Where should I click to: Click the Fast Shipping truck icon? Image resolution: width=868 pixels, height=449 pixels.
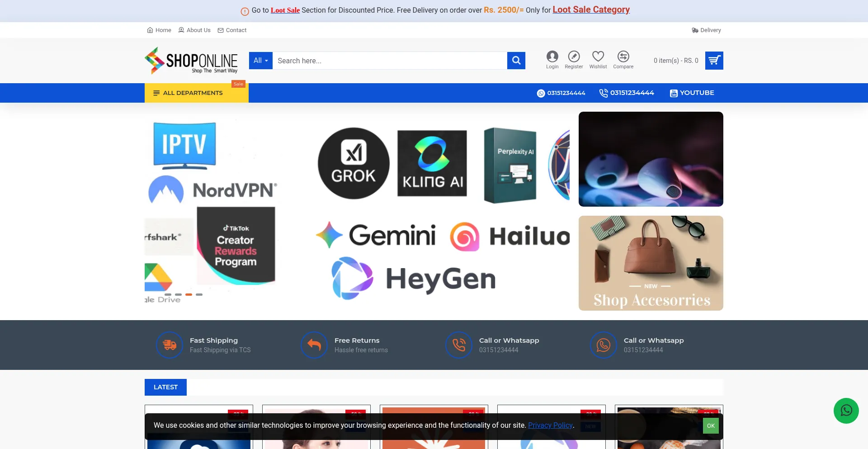(x=170, y=345)
